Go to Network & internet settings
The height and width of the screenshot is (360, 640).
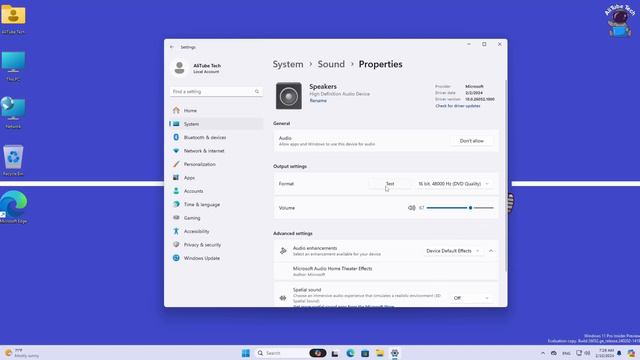(216, 151)
